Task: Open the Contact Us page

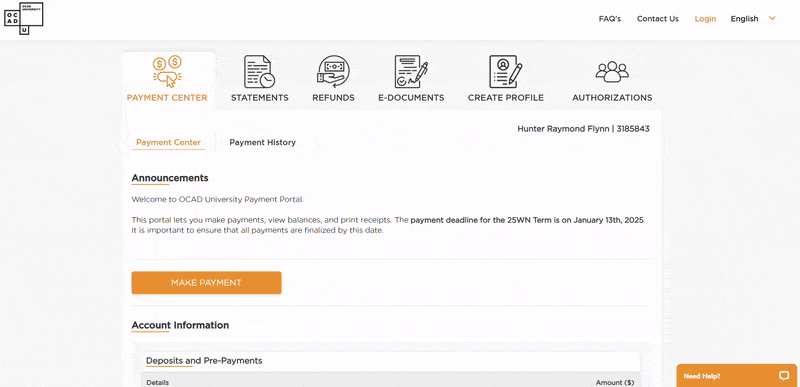Action: 658,19
